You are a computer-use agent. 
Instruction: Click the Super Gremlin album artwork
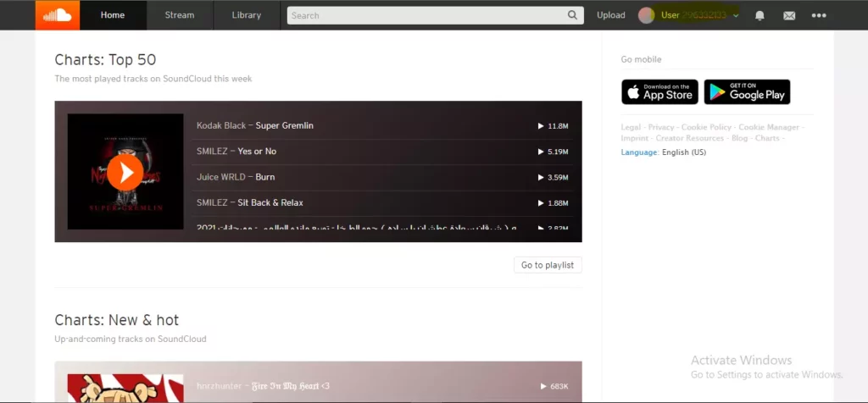point(125,171)
